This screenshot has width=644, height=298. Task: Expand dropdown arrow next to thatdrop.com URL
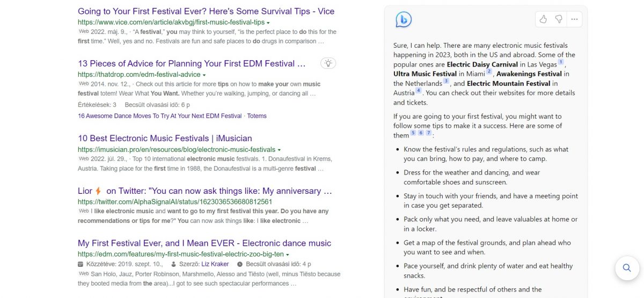(x=204, y=75)
